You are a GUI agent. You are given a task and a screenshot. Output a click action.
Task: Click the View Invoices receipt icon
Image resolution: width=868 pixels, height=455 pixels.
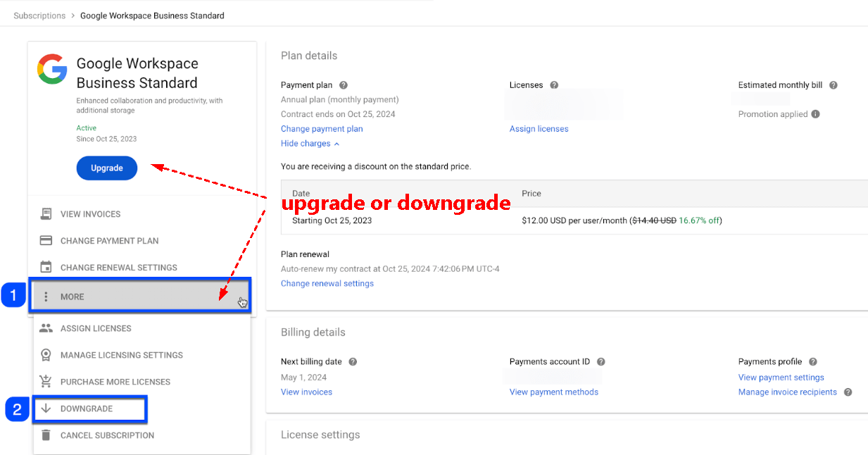(46, 214)
